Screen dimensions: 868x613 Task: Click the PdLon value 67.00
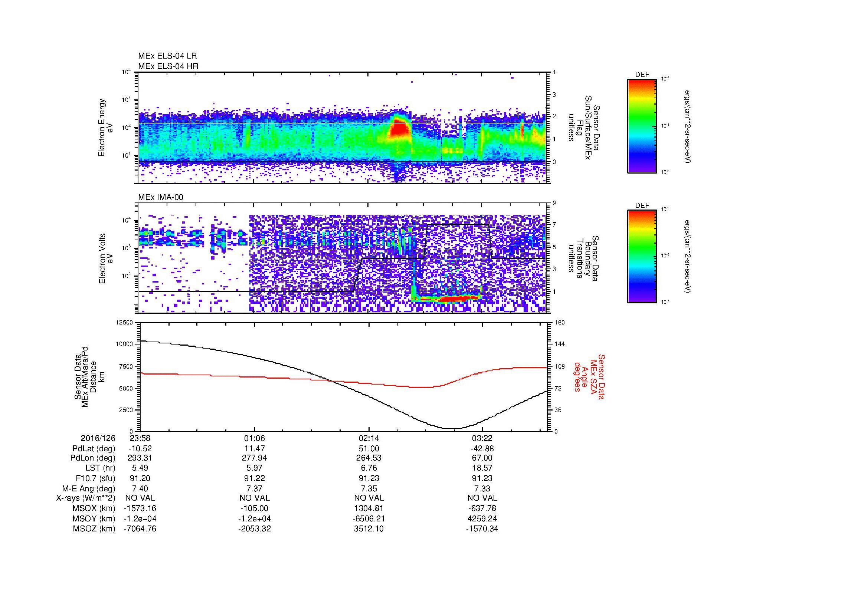tap(482, 458)
